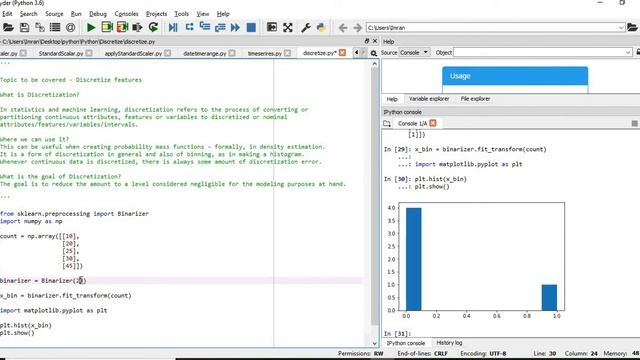Click the Save all files icon

point(40,28)
